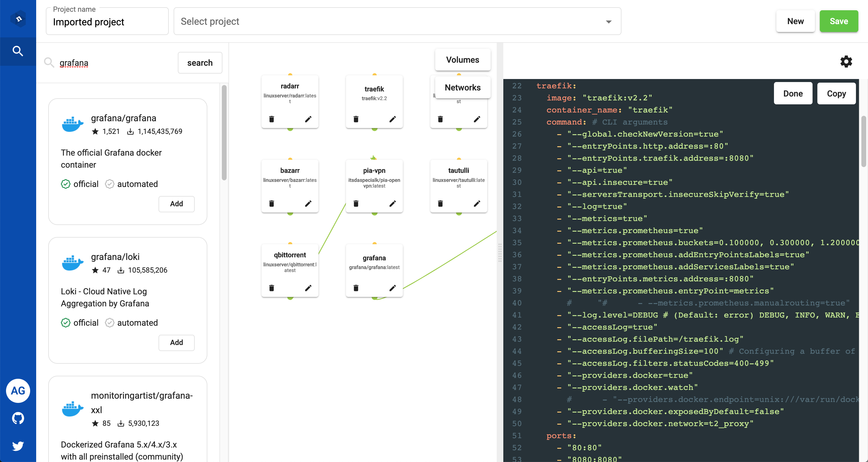The height and width of the screenshot is (462, 868).
Task: Click the automated badge on grafana/grafana
Action: (x=131, y=184)
